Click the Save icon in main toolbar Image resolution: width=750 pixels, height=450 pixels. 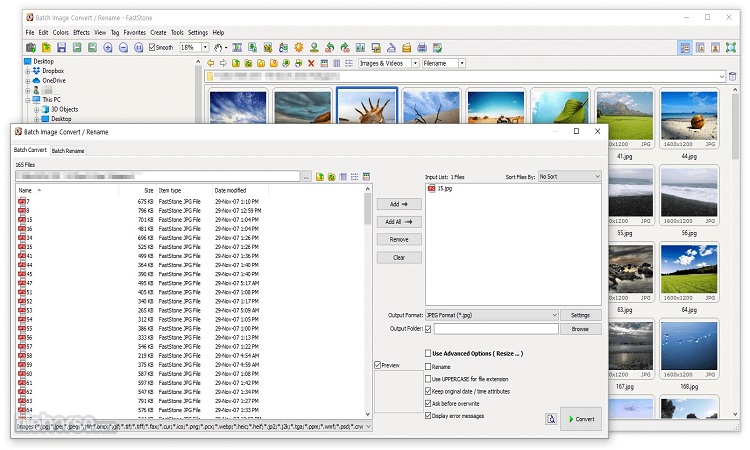click(x=61, y=47)
